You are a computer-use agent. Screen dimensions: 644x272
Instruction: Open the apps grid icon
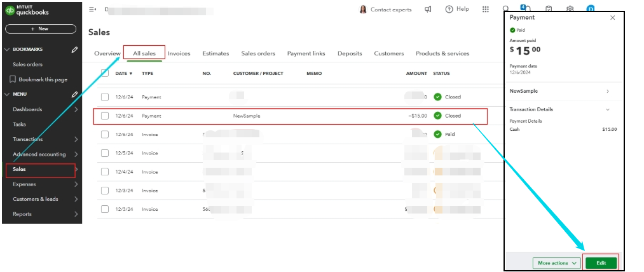point(486,9)
